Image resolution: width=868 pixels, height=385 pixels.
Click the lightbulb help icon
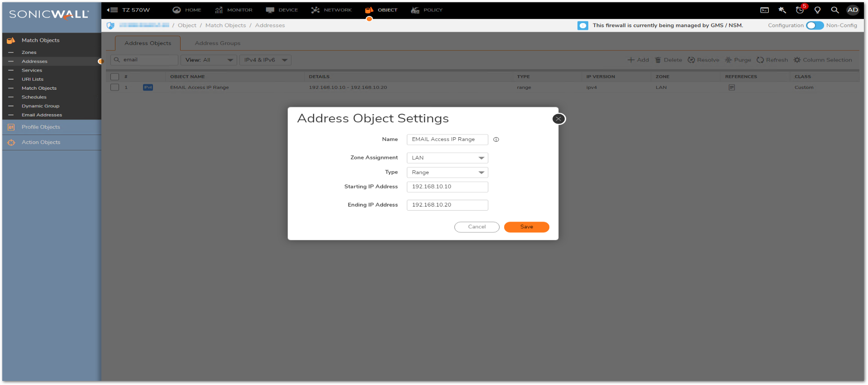pos(817,10)
